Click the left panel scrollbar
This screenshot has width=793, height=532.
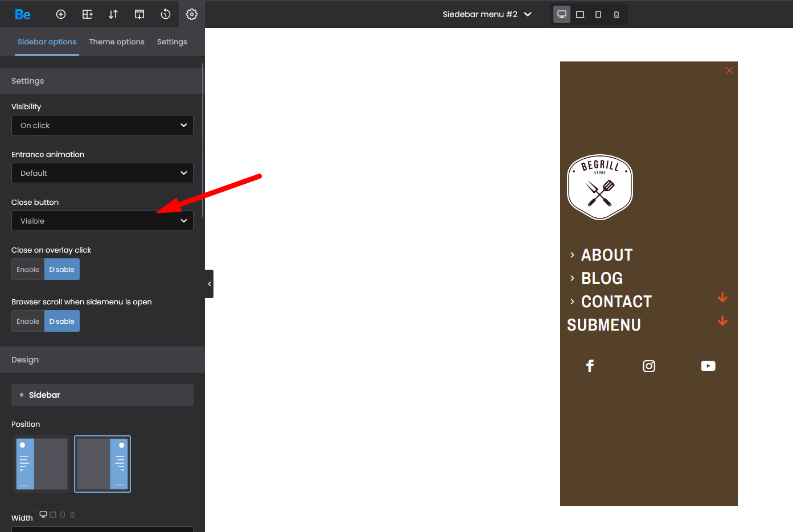[203, 139]
